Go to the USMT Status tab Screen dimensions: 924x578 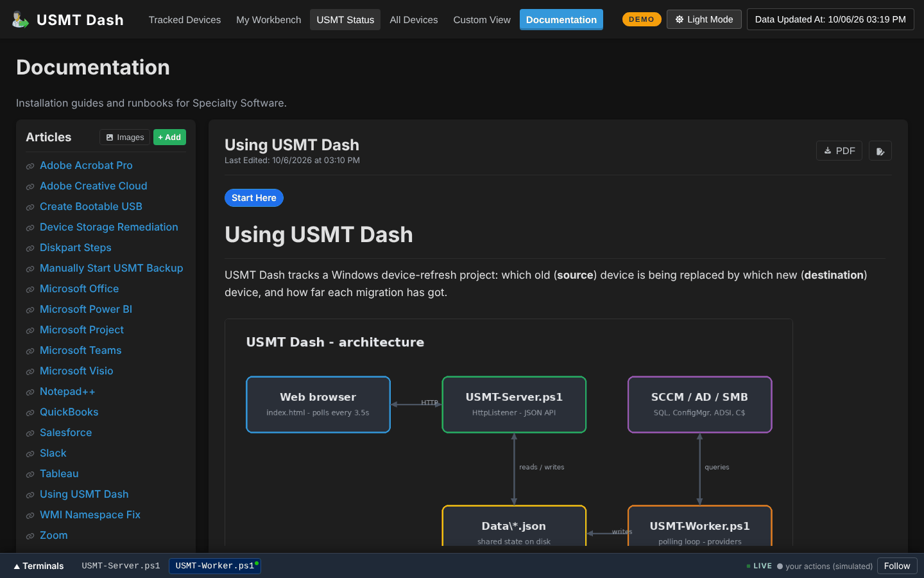[345, 20]
